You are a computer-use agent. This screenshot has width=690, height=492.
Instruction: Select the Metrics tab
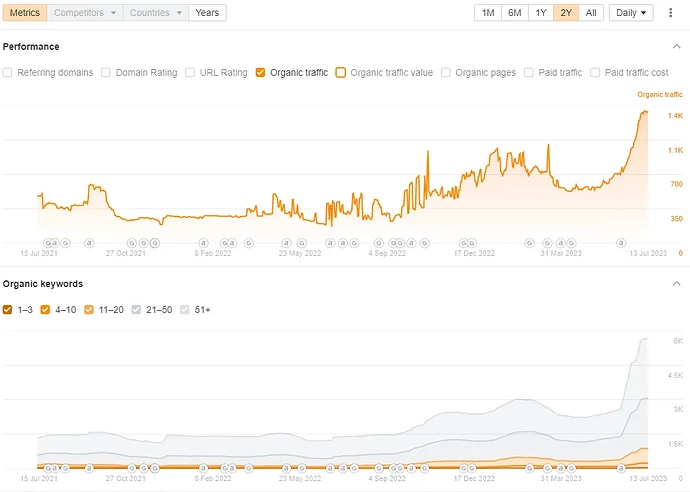(x=25, y=13)
